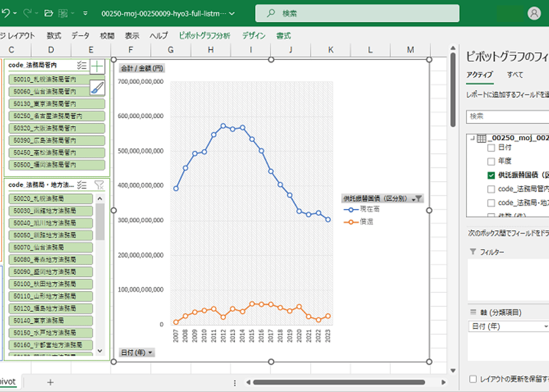
Task: Open the Customize Quick Access Toolbar arrow
Action: click(x=86, y=13)
